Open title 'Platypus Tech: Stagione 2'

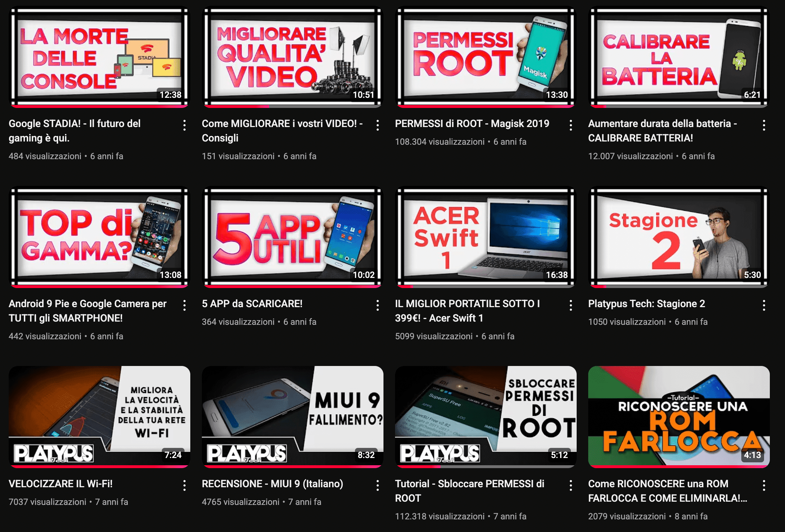[x=647, y=304]
